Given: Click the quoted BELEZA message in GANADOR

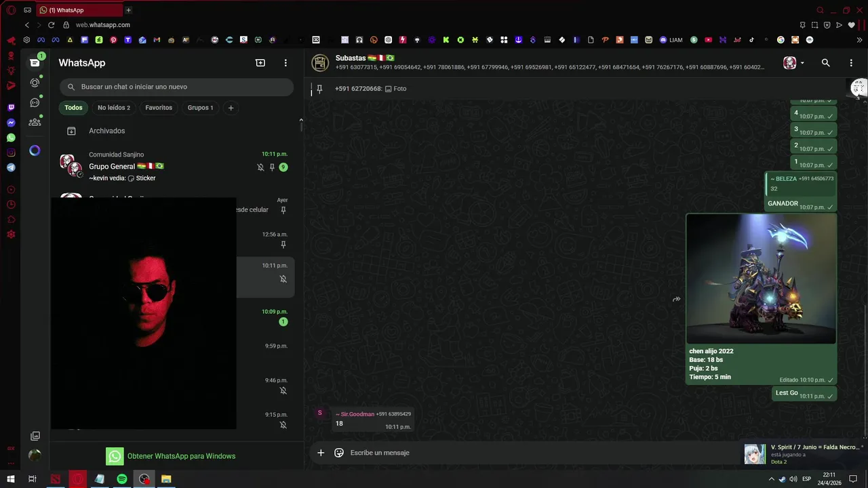Looking at the screenshot, I should pyautogui.click(x=801, y=184).
